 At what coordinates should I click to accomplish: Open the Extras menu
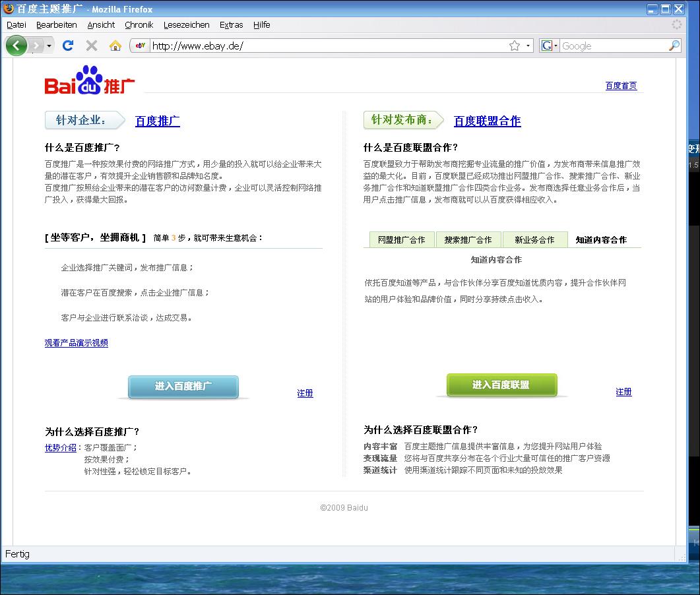coord(231,25)
